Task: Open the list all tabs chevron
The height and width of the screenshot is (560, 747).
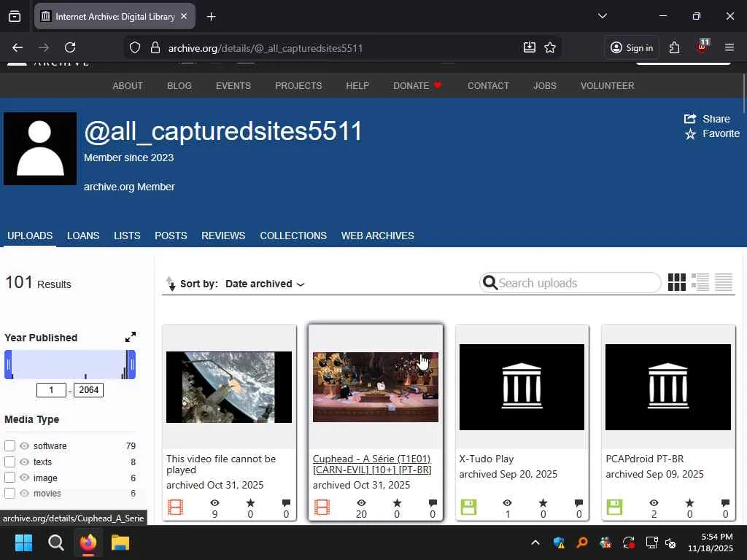Action: (602, 16)
